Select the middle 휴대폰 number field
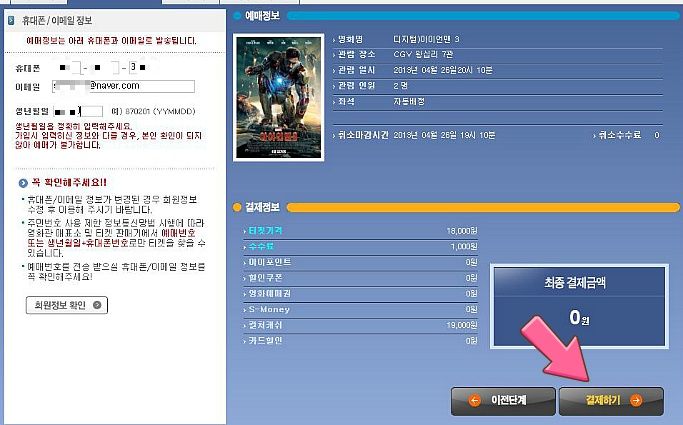 pyautogui.click(x=106, y=67)
